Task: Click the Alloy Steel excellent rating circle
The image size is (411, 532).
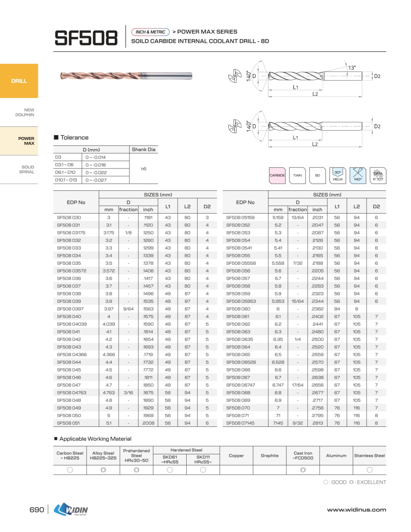Action: (x=103, y=470)
